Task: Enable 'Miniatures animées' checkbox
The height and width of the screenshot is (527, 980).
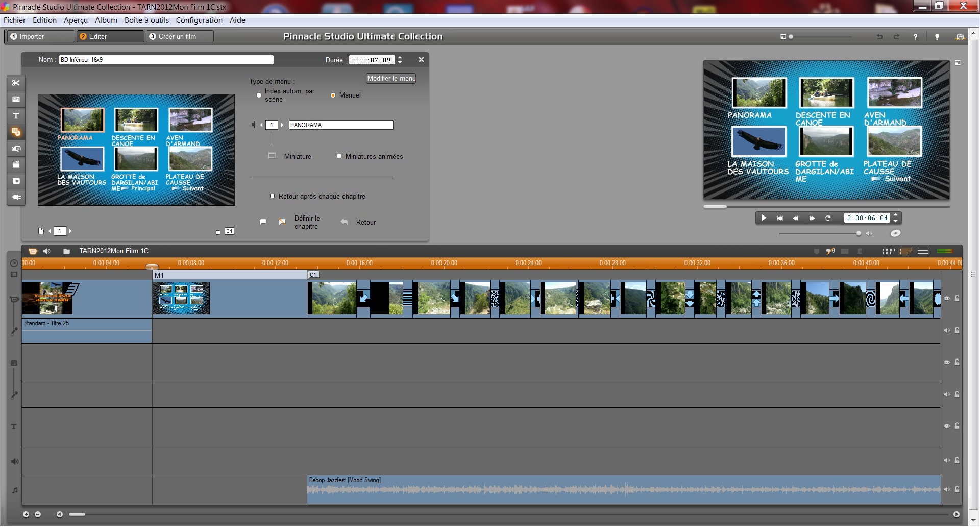Action: [x=339, y=156]
